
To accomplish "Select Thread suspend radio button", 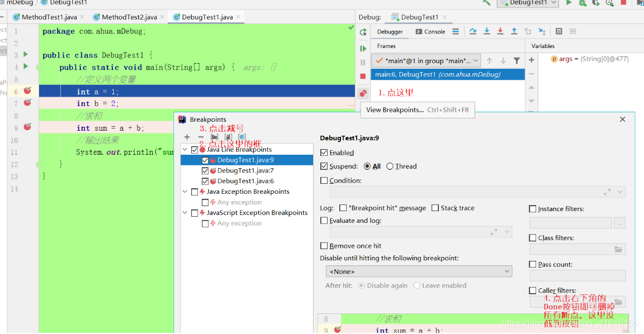I will click(x=390, y=166).
